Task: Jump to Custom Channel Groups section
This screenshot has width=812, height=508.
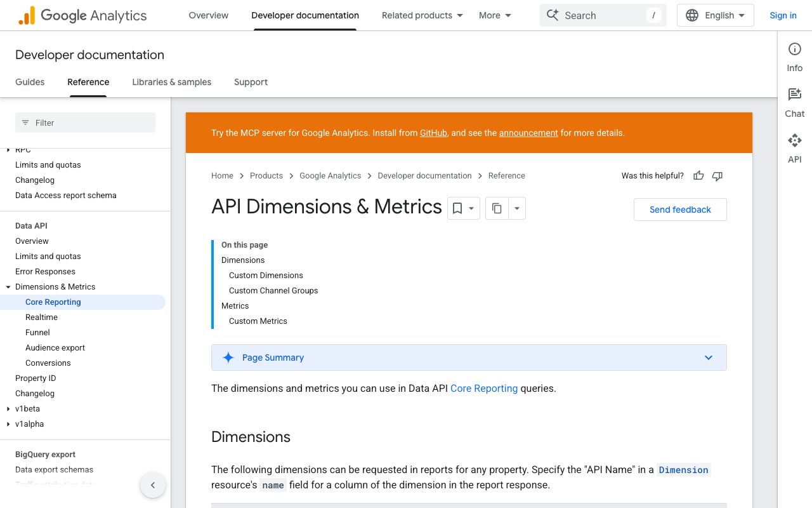Action: pos(273,291)
